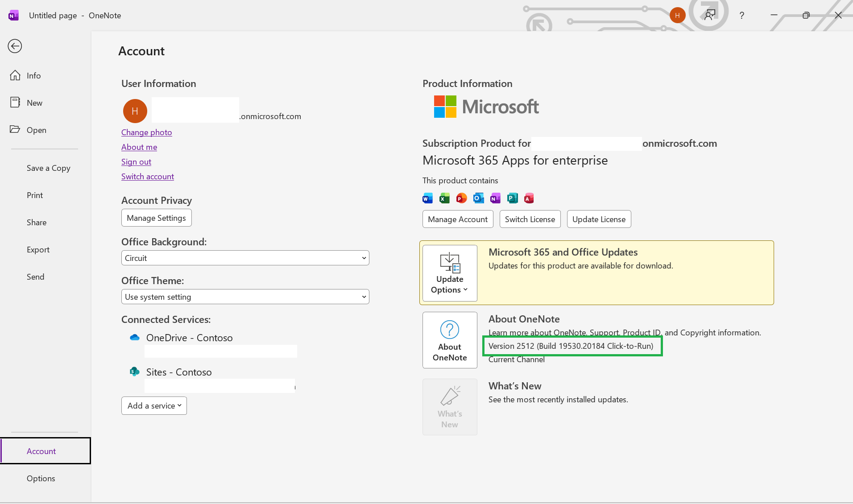
Task: Expand the Add a service menu
Action: (x=154, y=405)
